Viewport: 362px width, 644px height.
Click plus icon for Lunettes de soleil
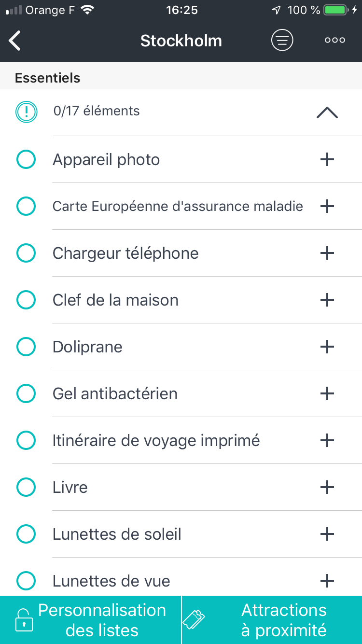coord(327,534)
